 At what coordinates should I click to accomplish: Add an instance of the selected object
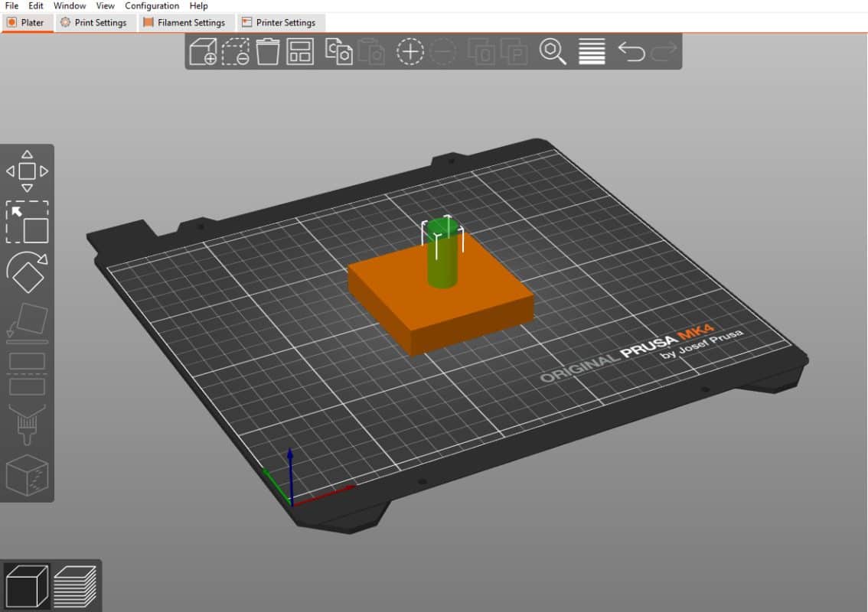410,52
